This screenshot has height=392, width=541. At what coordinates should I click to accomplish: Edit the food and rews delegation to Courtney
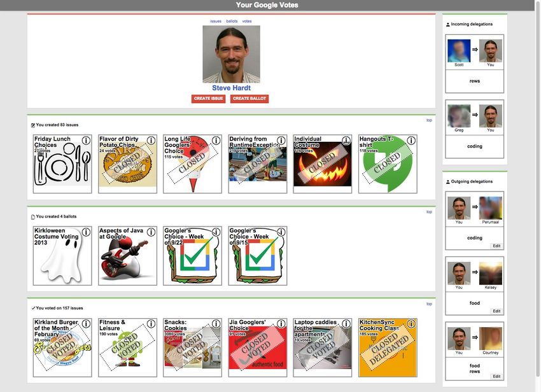496,377
